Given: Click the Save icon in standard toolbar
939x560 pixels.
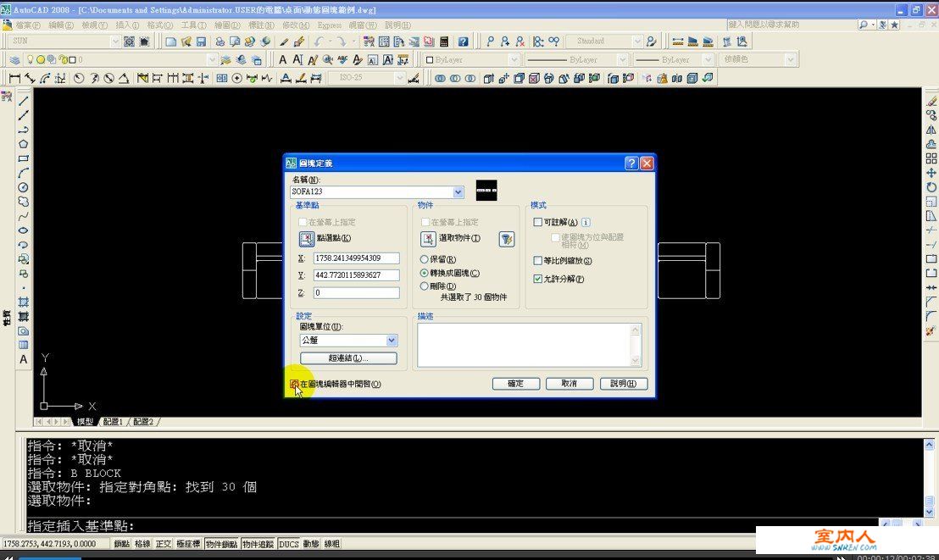Looking at the screenshot, I should 201,42.
